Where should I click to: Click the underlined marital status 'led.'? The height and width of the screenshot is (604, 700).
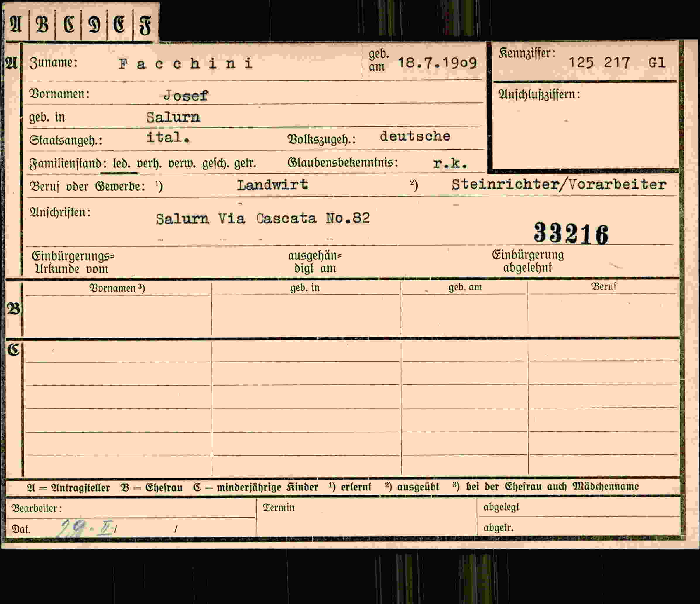121,164
